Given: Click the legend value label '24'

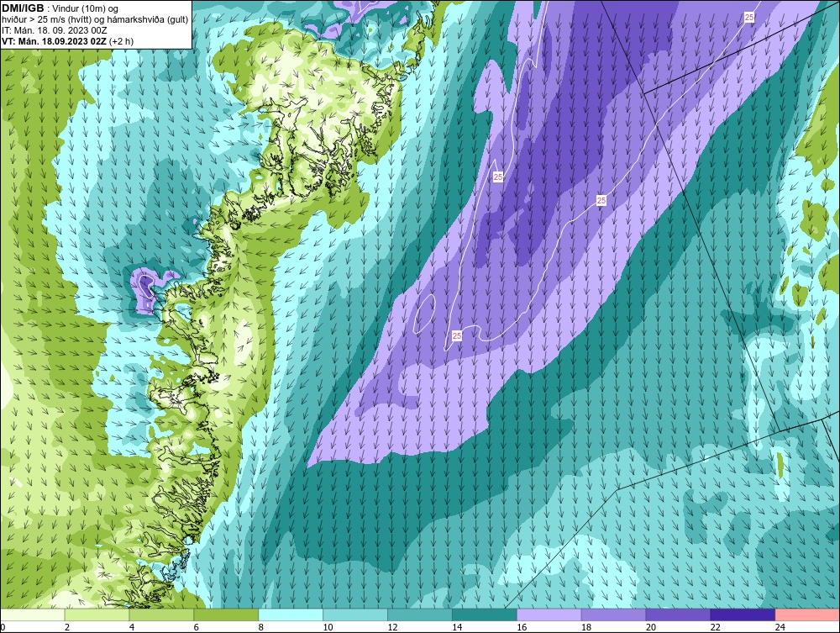Looking at the screenshot, I should coord(780,627).
